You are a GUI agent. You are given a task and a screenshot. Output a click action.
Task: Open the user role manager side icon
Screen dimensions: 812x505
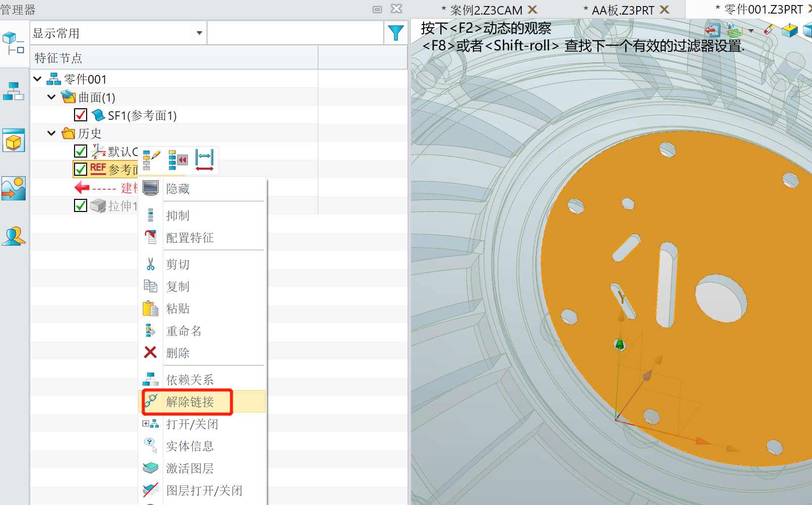tap(14, 236)
